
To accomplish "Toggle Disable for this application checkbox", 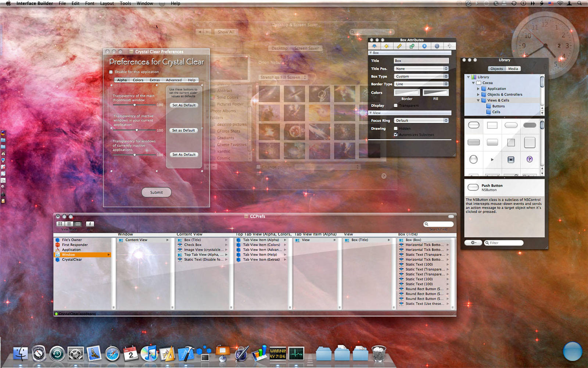I will [111, 72].
